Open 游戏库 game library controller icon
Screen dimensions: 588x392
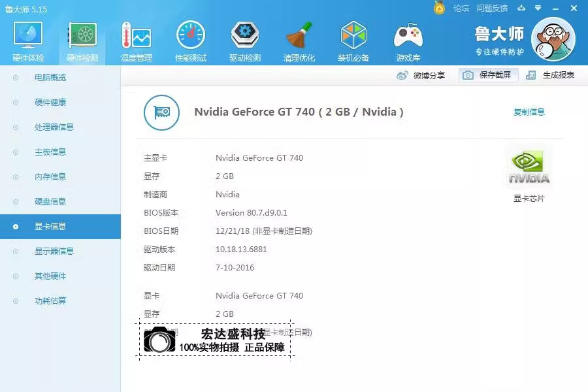pyautogui.click(x=408, y=41)
